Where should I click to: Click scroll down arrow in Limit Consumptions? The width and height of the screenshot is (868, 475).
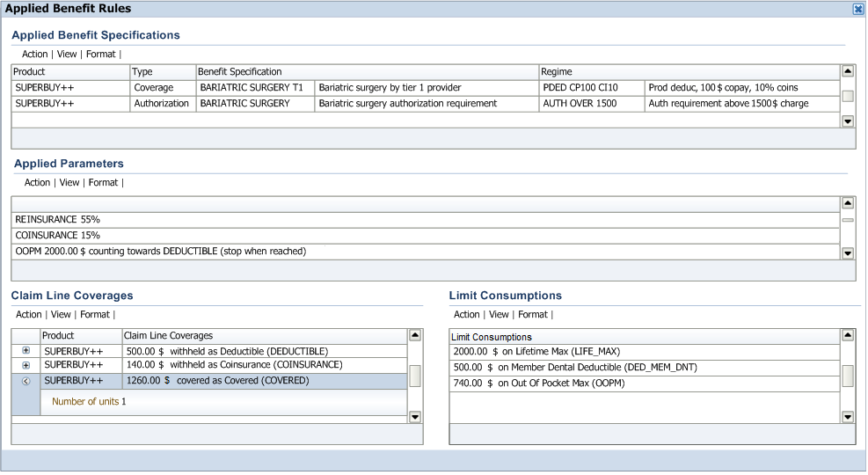tap(848, 417)
